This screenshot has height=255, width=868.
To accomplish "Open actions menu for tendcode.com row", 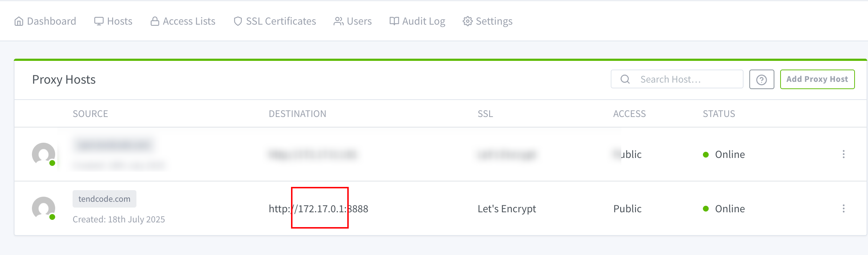I will point(844,209).
